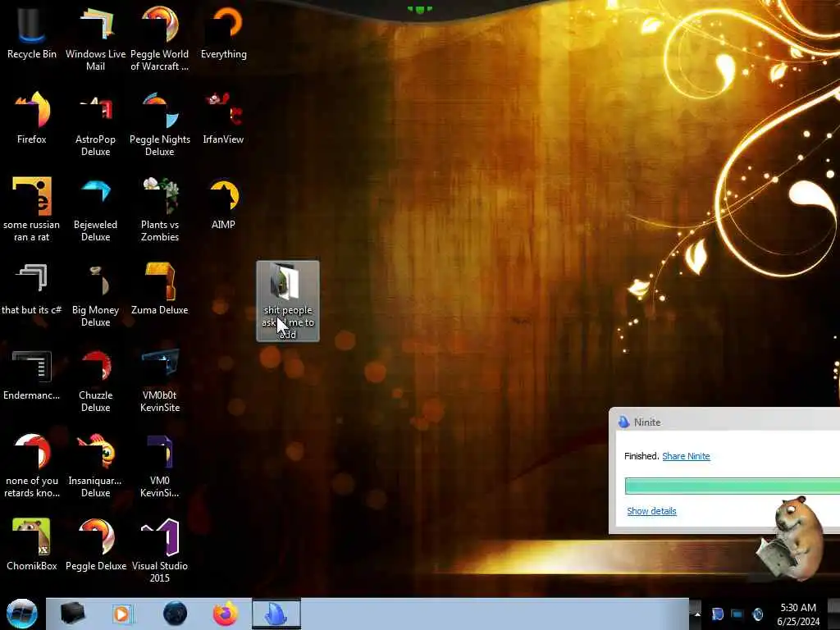This screenshot has height=630, width=840.
Task: Open Plants vs Zombies shortcut
Action: pyautogui.click(x=160, y=209)
